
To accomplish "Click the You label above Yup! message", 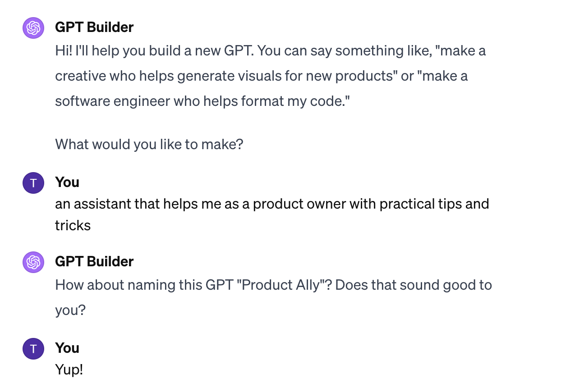I will 67,348.
